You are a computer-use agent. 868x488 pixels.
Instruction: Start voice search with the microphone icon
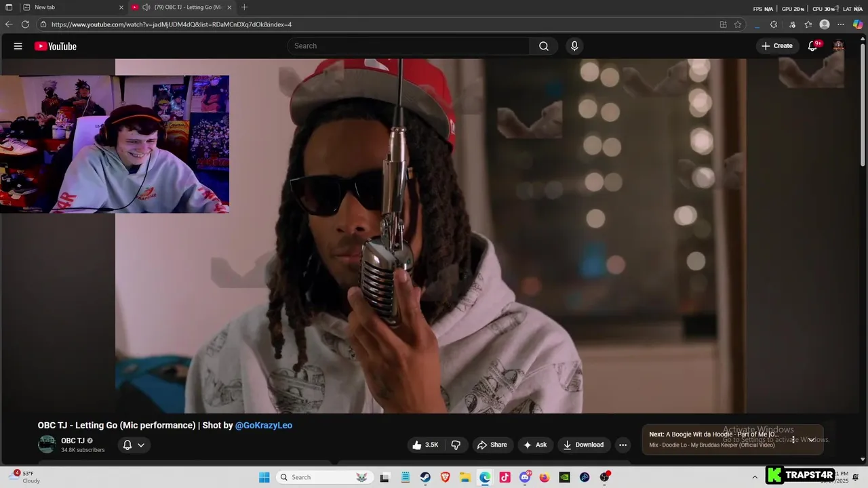(x=574, y=46)
